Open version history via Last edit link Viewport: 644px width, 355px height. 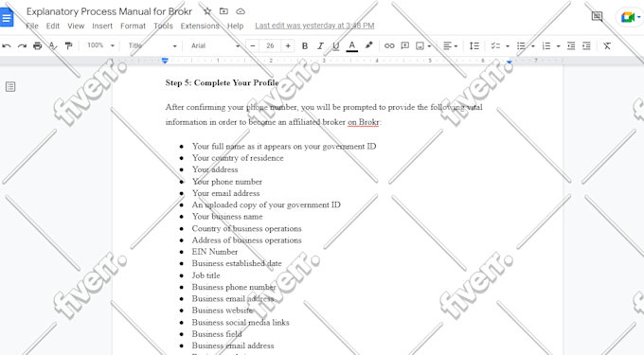pos(314,26)
